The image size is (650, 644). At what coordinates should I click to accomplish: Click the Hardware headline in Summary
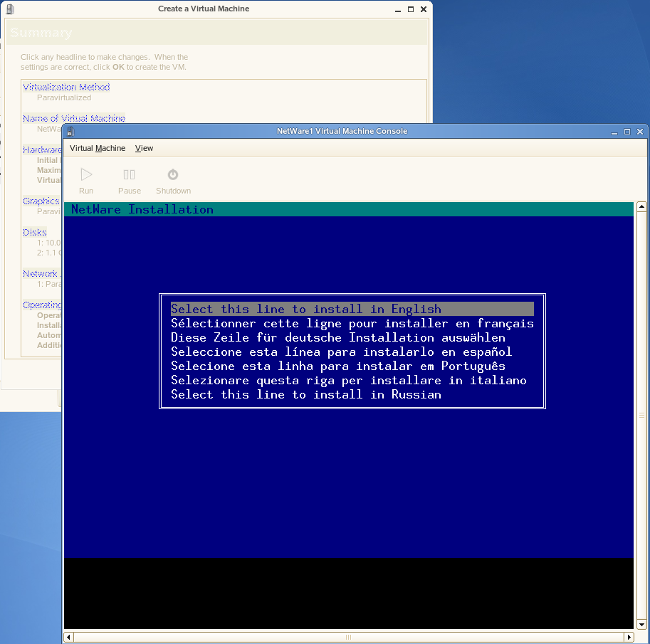tap(42, 149)
